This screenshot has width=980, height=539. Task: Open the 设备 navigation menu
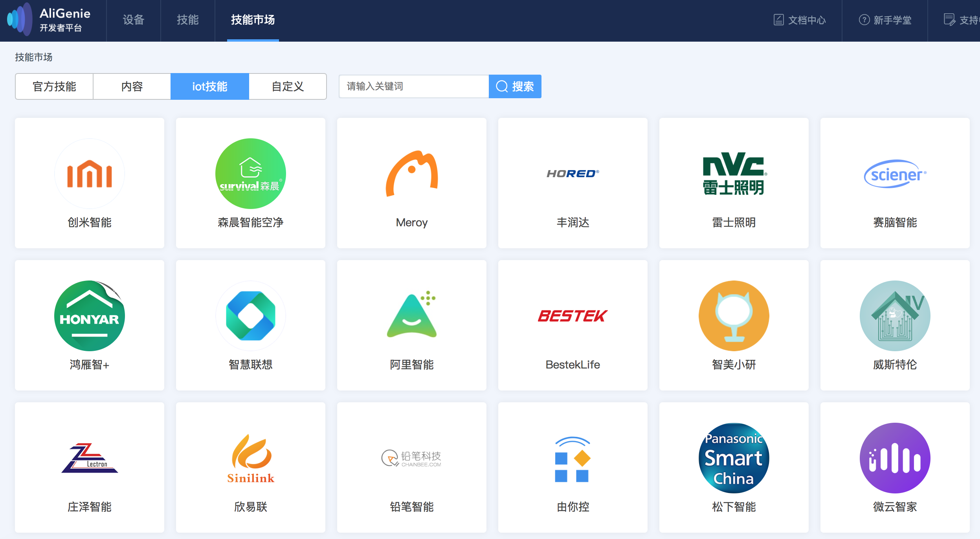[134, 20]
